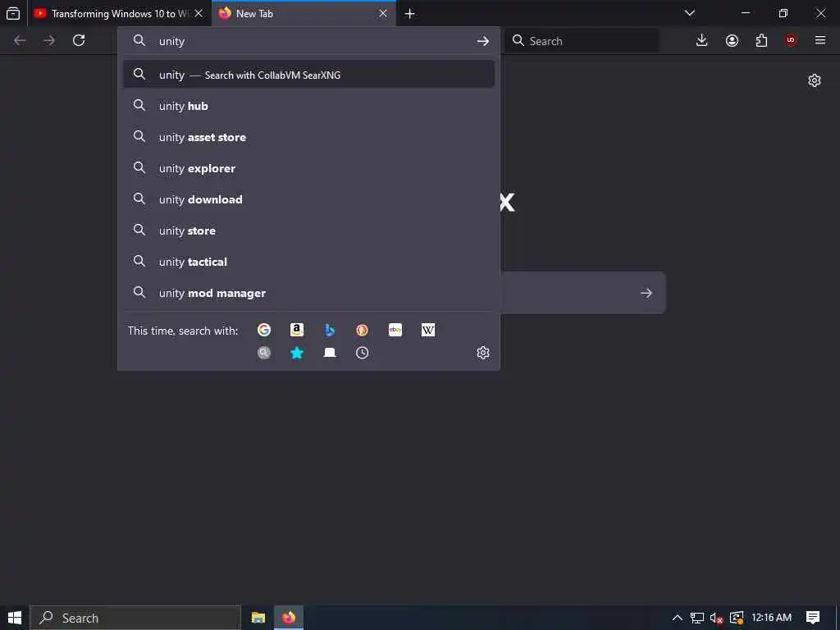Search bookmarks using the star icon
Image resolution: width=840 pixels, height=630 pixels.
click(x=297, y=353)
